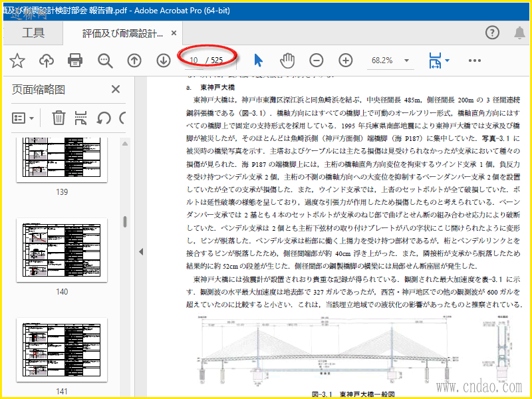Image resolution: width=532 pixels, height=399 pixels.
Task: Open the find text magnifier tool
Action: (x=105, y=61)
